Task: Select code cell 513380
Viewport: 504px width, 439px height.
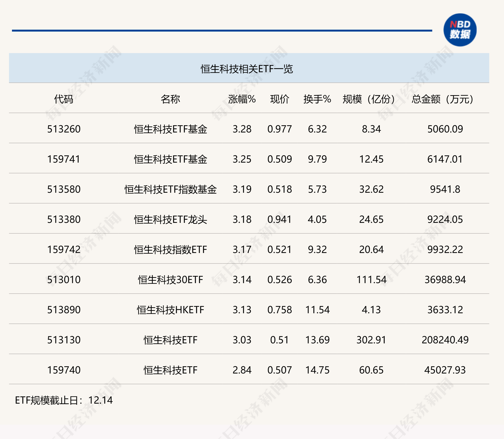Action: coord(64,219)
